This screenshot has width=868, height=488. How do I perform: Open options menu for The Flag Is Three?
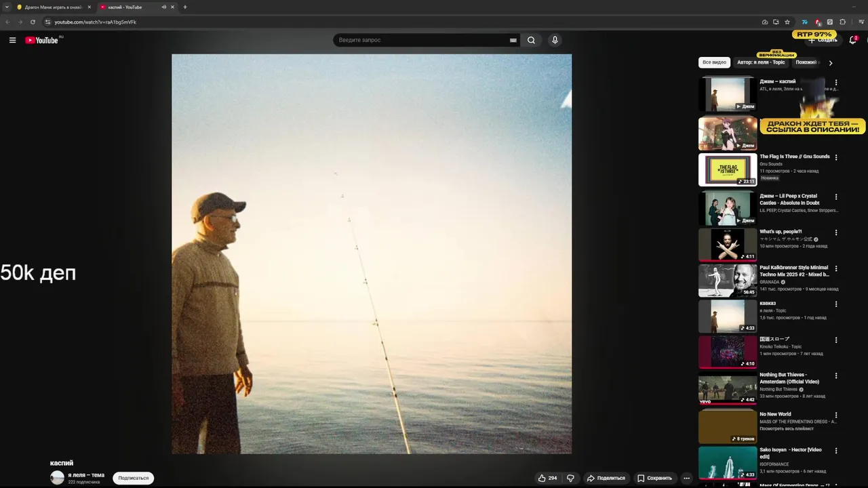click(836, 157)
